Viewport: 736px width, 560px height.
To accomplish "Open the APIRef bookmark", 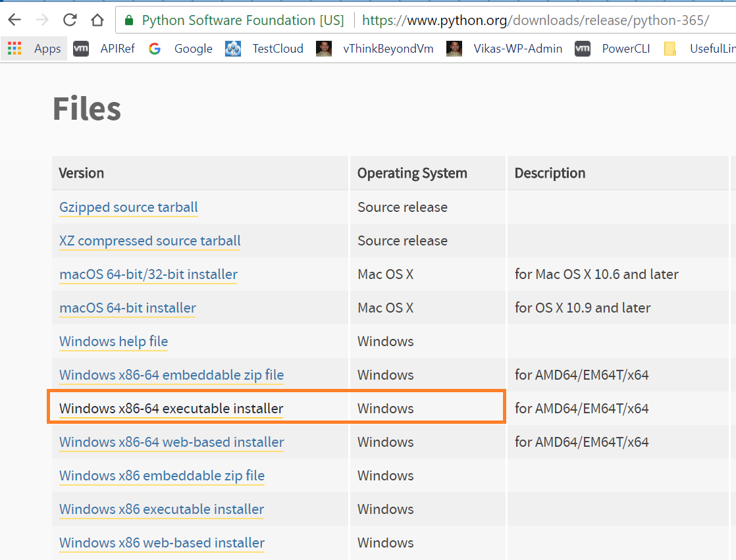I will 117,48.
